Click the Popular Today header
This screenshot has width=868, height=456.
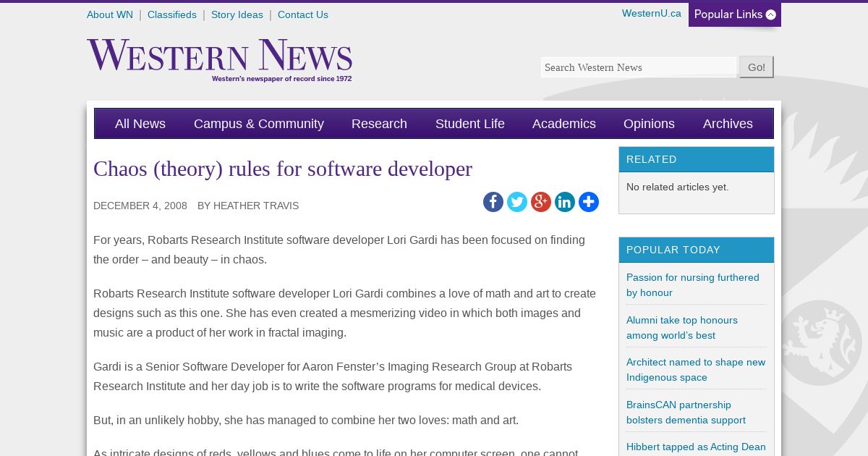[x=697, y=250]
